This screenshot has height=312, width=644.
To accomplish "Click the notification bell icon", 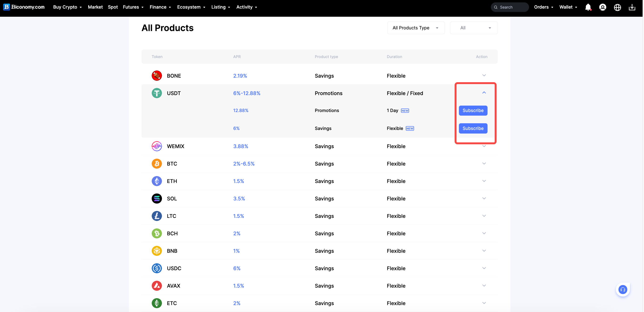I will click(588, 7).
